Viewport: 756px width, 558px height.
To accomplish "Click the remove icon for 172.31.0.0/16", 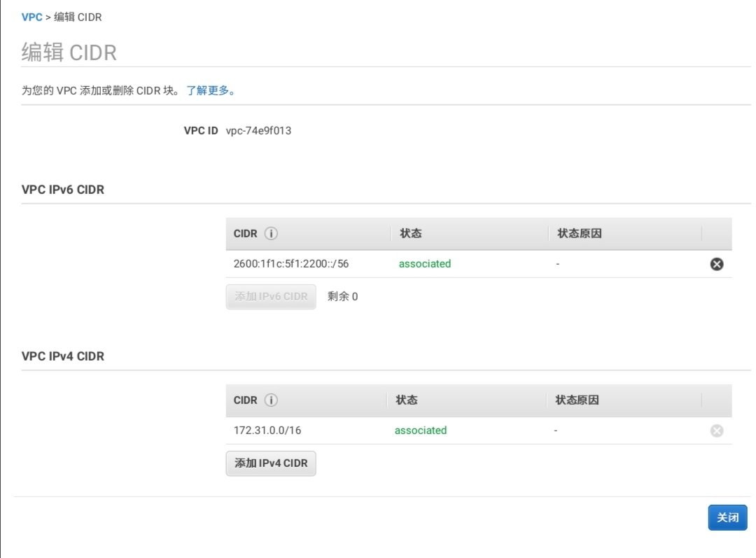I will (x=717, y=431).
